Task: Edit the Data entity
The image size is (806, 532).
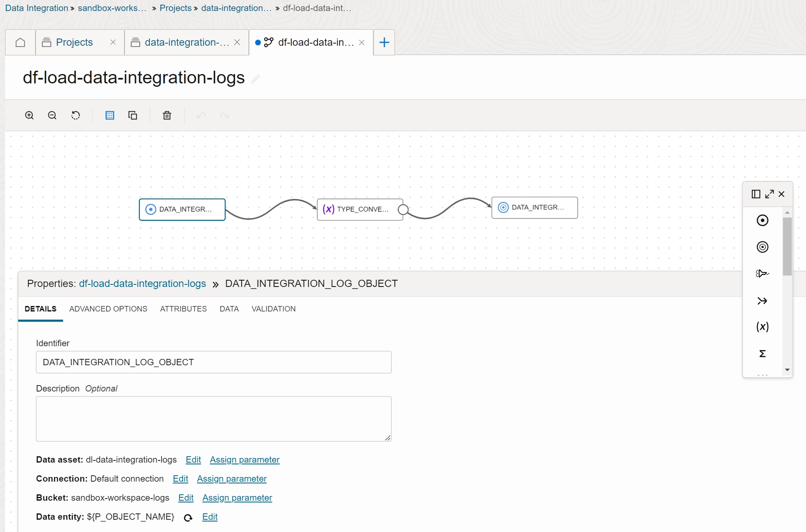Action: coord(210,517)
